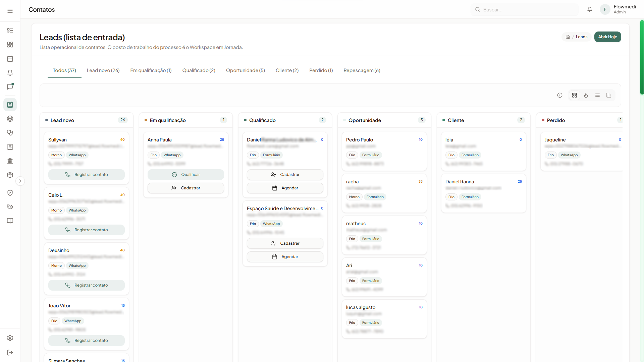Open the package box icon in sidebar
This screenshot has width=644, height=362.
(x=10, y=175)
